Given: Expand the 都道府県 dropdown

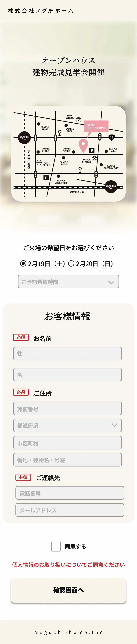Looking at the screenshot, I should pos(68,425).
